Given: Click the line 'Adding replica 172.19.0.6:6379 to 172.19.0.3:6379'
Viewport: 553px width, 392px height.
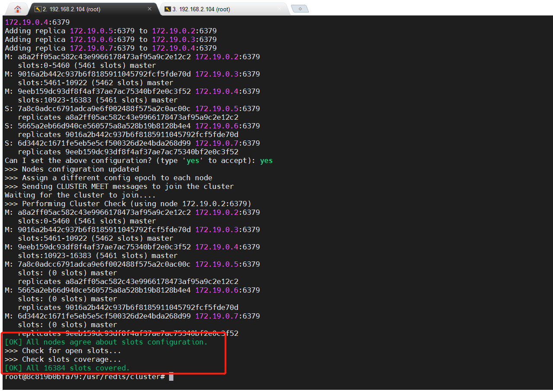Looking at the screenshot, I should coord(111,40).
